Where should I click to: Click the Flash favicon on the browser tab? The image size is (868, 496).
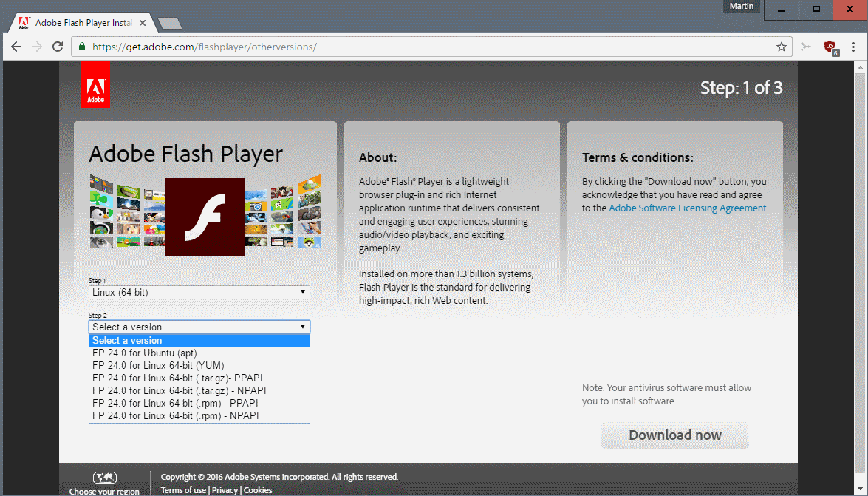[23, 22]
